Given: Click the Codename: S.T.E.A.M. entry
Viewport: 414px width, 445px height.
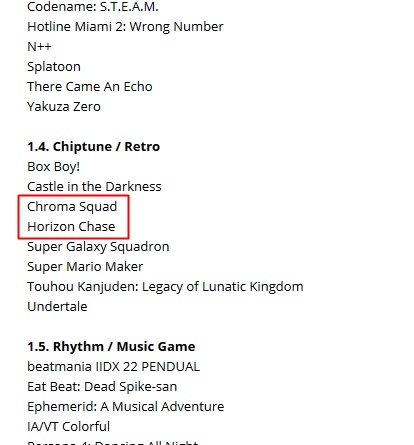Looking at the screenshot, I should (x=93, y=7).
